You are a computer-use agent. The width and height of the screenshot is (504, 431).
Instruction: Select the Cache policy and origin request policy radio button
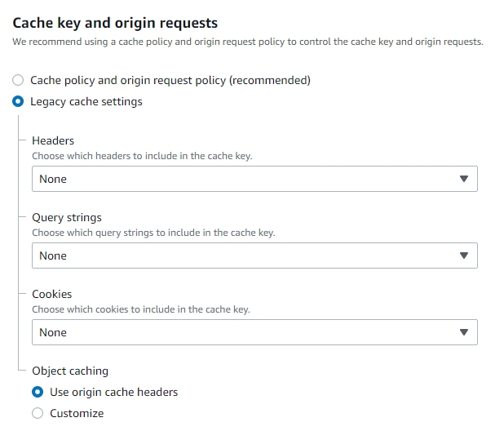tap(18, 80)
